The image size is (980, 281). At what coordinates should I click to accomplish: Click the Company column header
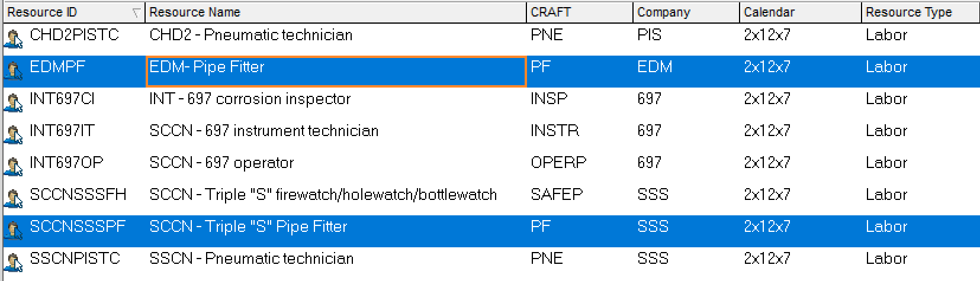click(686, 12)
